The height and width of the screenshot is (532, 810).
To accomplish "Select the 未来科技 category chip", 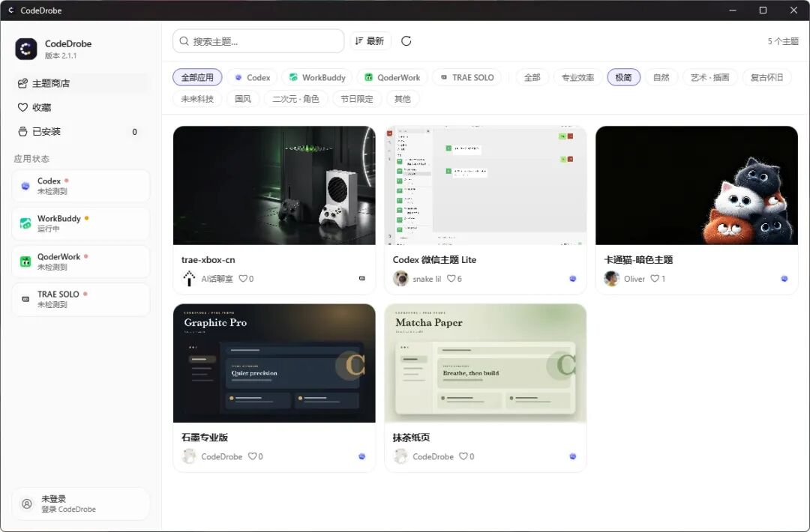I will click(x=197, y=99).
